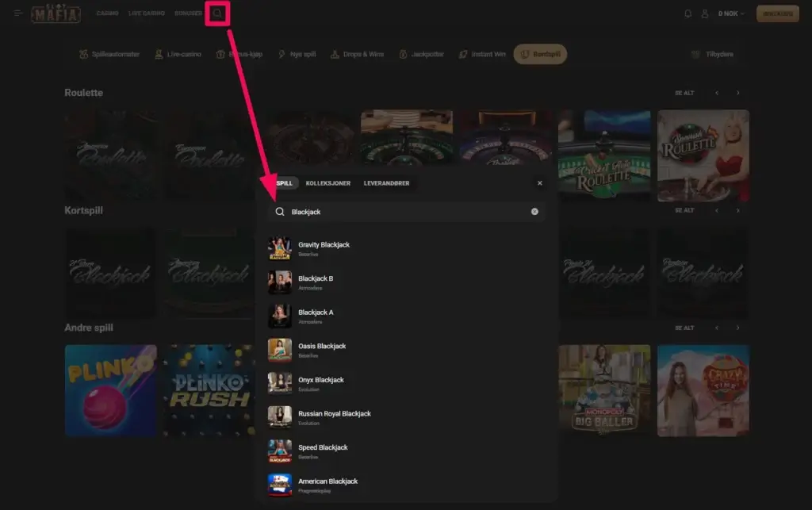The width and height of the screenshot is (812, 510).
Task: Open the search magnifier in the header
Action: point(217,13)
